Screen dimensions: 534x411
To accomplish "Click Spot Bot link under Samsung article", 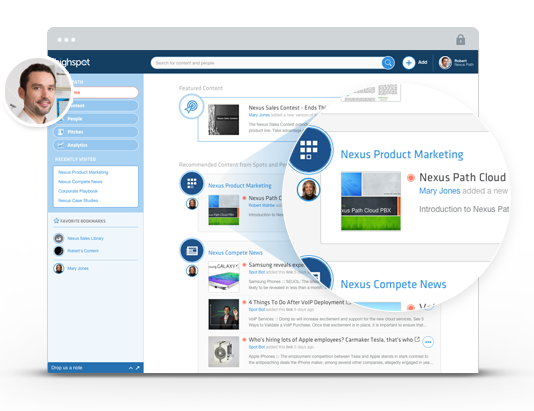I will (x=257, y=272).
